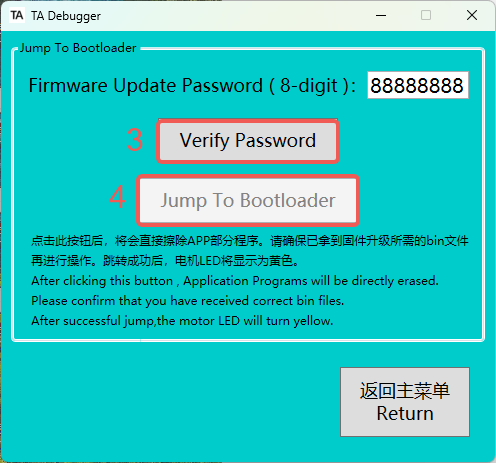The width and height of the screenshot is (496, 463).
Task: Click the Jump To Bootloader button
Action: tap(248, 200)
